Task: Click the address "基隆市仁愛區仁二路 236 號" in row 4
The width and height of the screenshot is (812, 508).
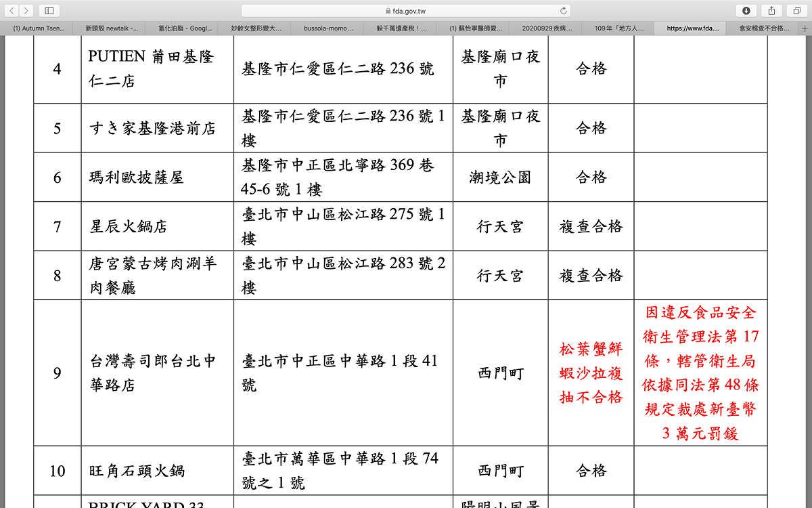Action: click(x=338, y=69)
